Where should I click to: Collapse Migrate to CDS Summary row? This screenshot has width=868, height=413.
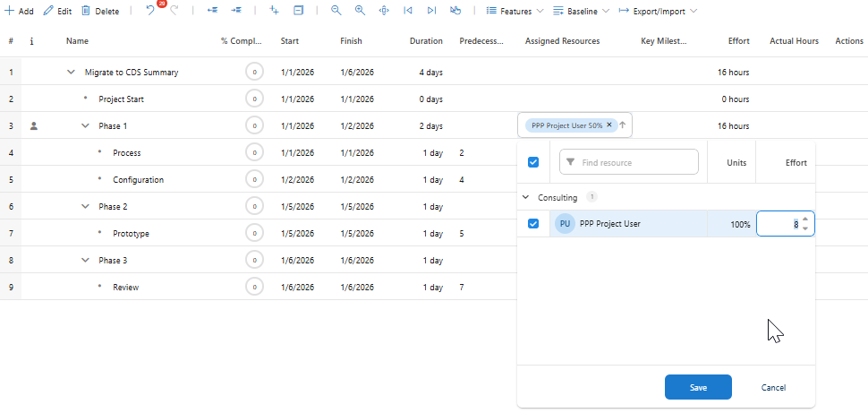click(x=72, y=73)
